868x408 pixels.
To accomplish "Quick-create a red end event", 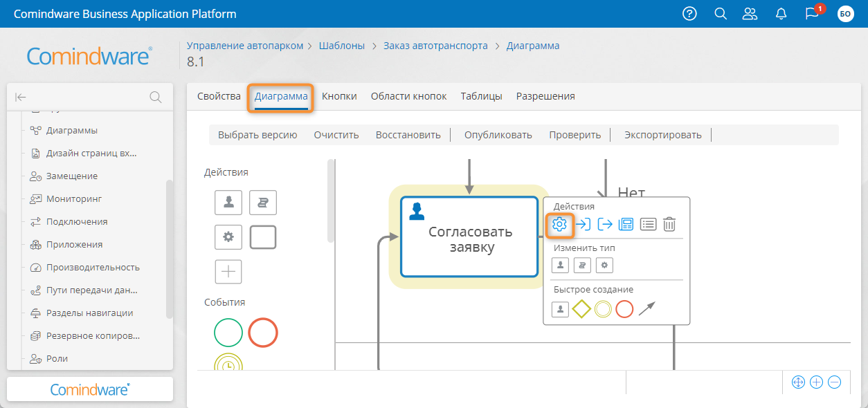I will [x=624, y=309].
